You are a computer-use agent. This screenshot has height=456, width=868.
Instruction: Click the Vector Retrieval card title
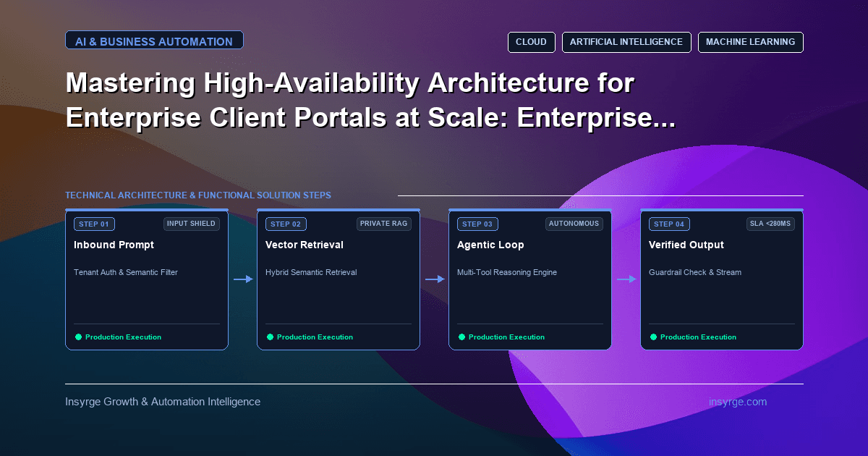[x=305, y=245]
